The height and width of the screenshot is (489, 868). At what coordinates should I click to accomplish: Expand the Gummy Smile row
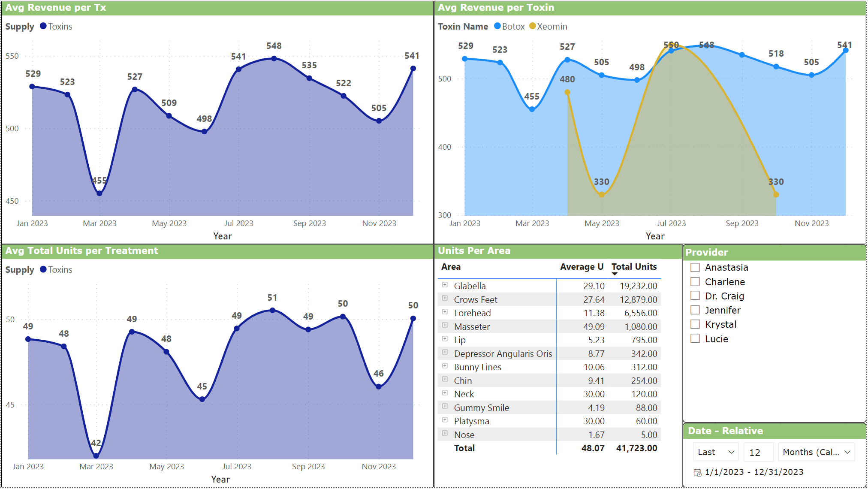coord(445,406)
